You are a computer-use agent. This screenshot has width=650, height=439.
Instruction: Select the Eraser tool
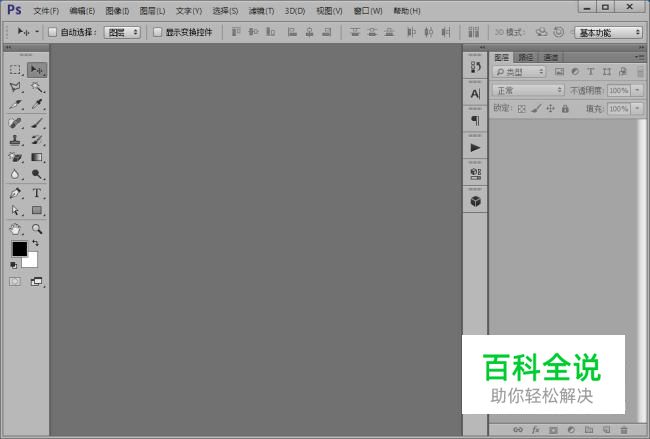pos(15,157)
